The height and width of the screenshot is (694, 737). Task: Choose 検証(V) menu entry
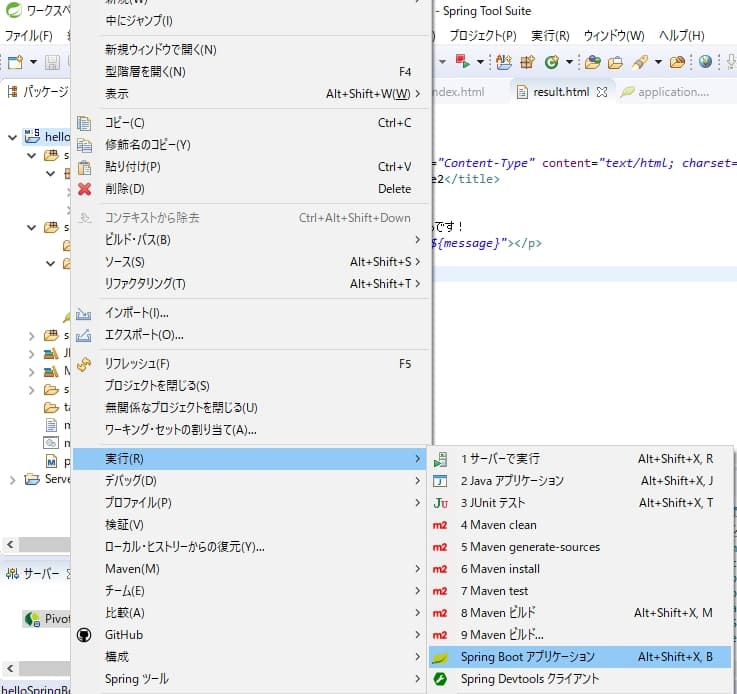(x=250, y=525)
